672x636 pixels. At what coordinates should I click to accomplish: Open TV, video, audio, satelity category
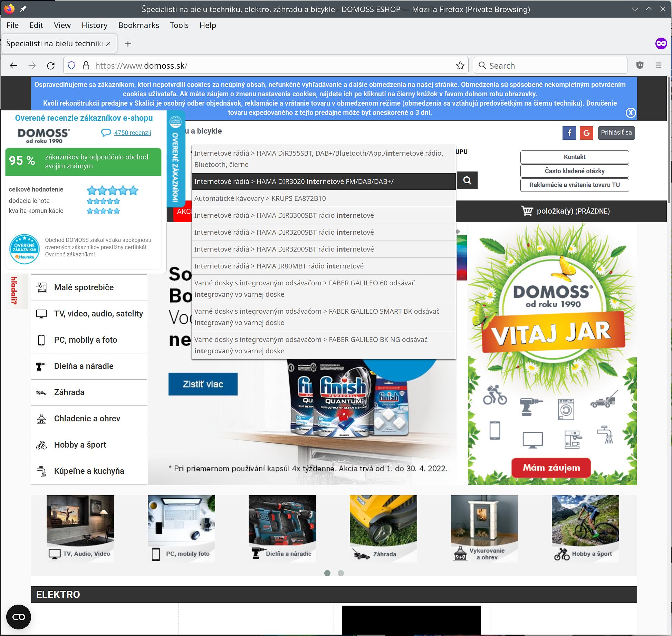(x=89, y=314)
